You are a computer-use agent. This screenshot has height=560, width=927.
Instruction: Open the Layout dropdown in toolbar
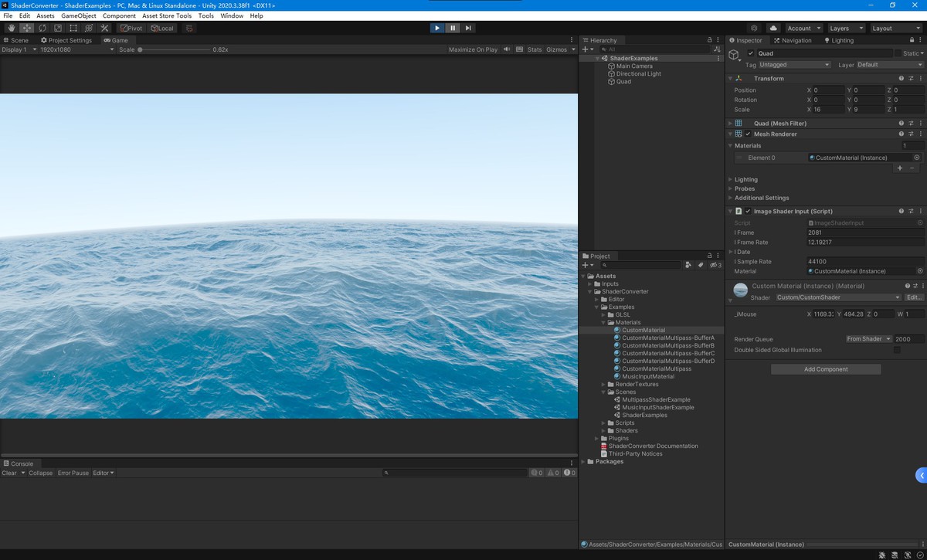point(896,28)
